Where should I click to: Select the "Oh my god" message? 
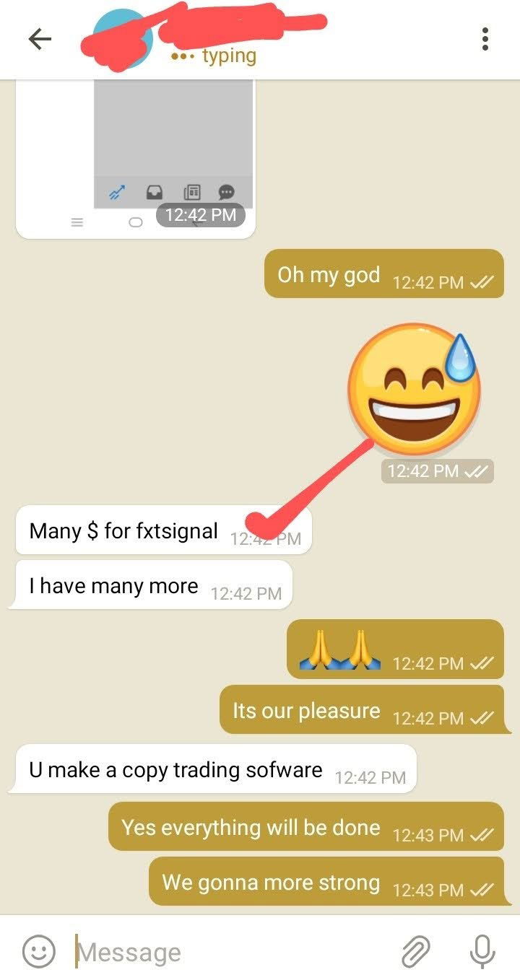tap(384, 274)
